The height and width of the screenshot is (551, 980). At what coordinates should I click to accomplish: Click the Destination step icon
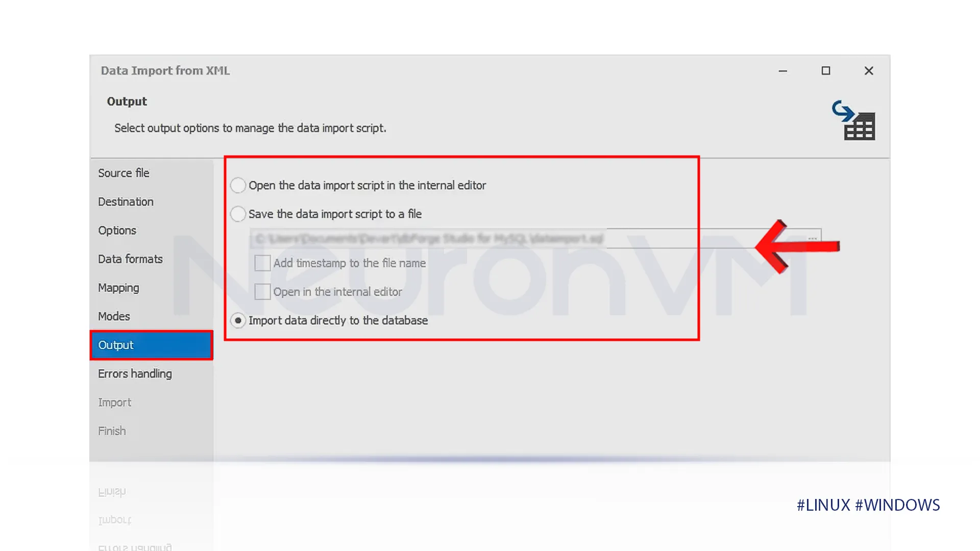[x=126, y=201]
